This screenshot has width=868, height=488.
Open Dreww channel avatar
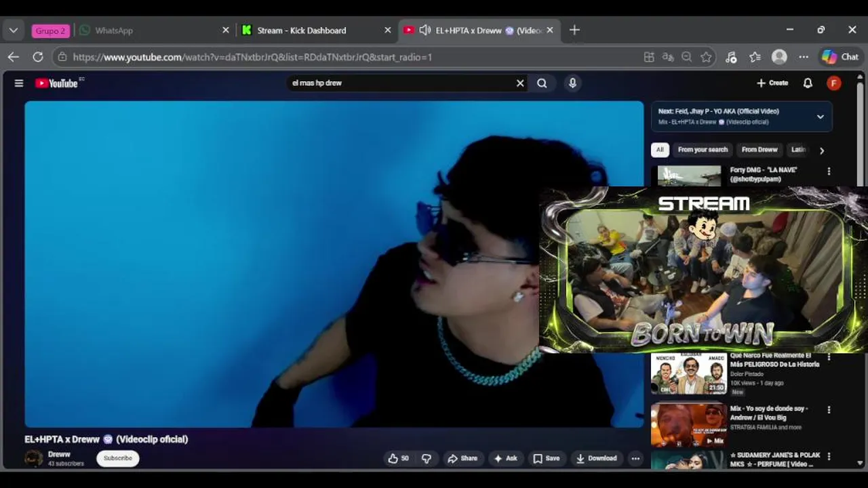pos(34,458)
